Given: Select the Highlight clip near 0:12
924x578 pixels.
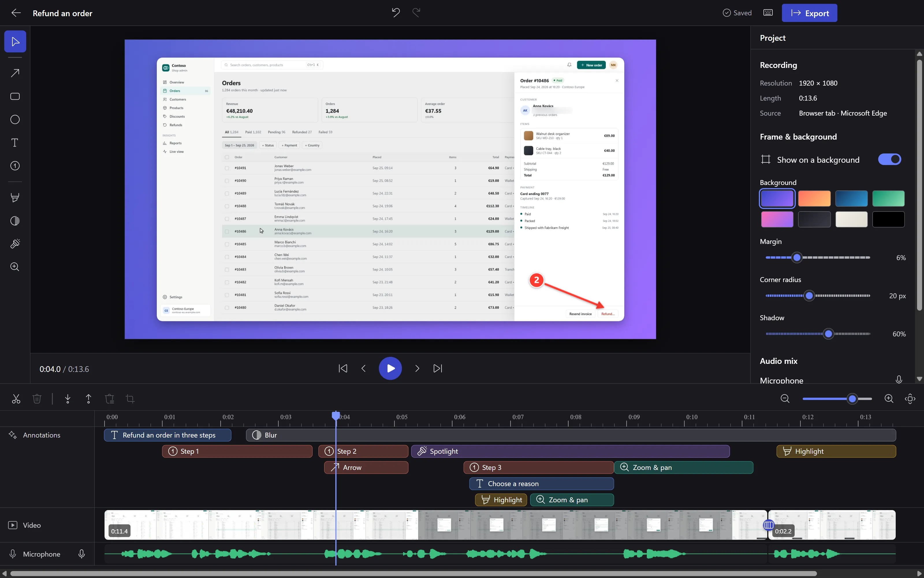Looking at the screenshot, I should (836, 451).
